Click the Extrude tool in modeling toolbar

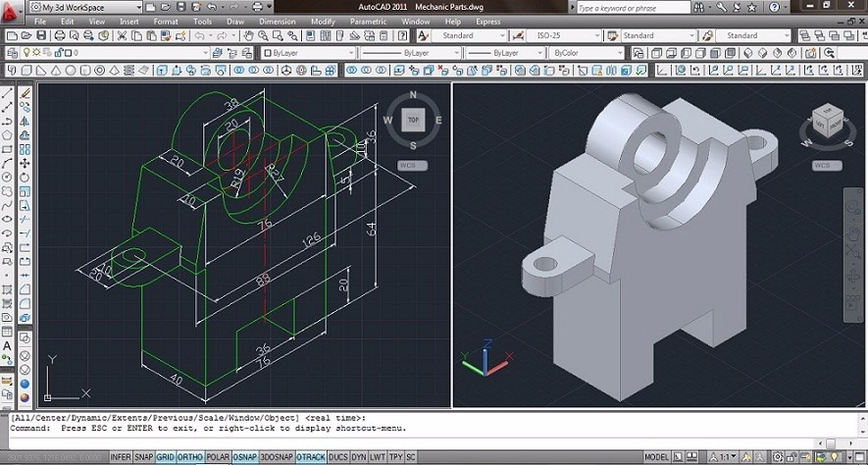162,71
